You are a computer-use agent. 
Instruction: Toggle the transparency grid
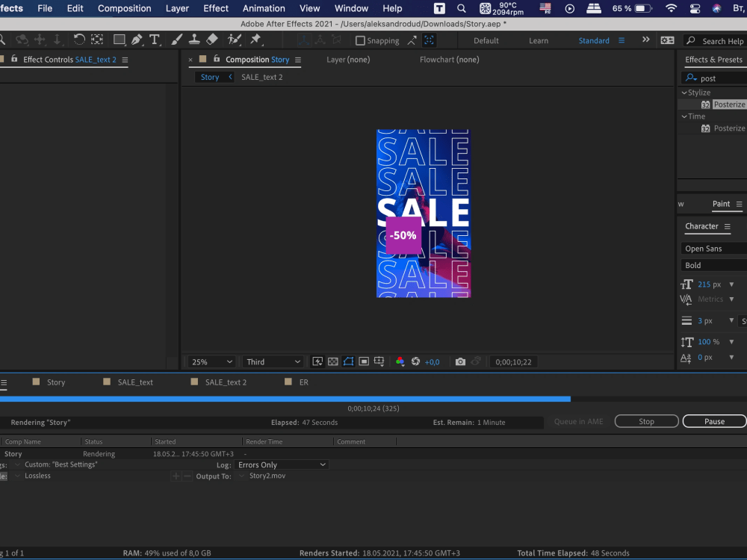333,362
